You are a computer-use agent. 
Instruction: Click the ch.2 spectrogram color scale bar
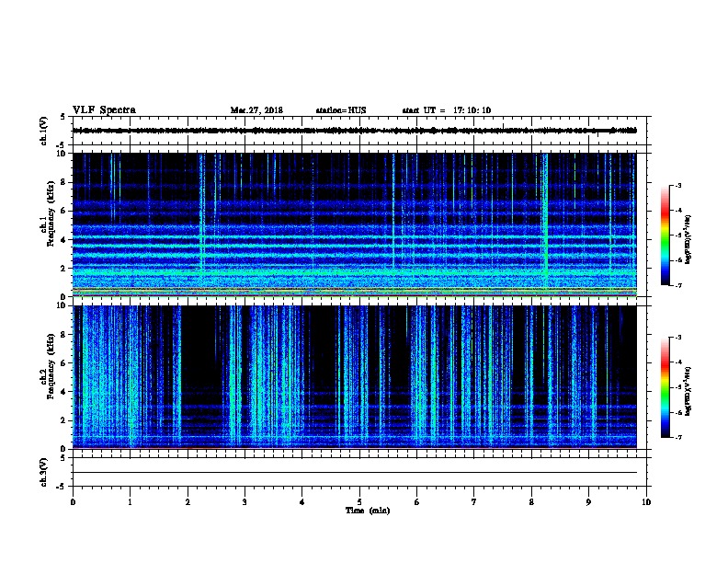coord(665,387)
